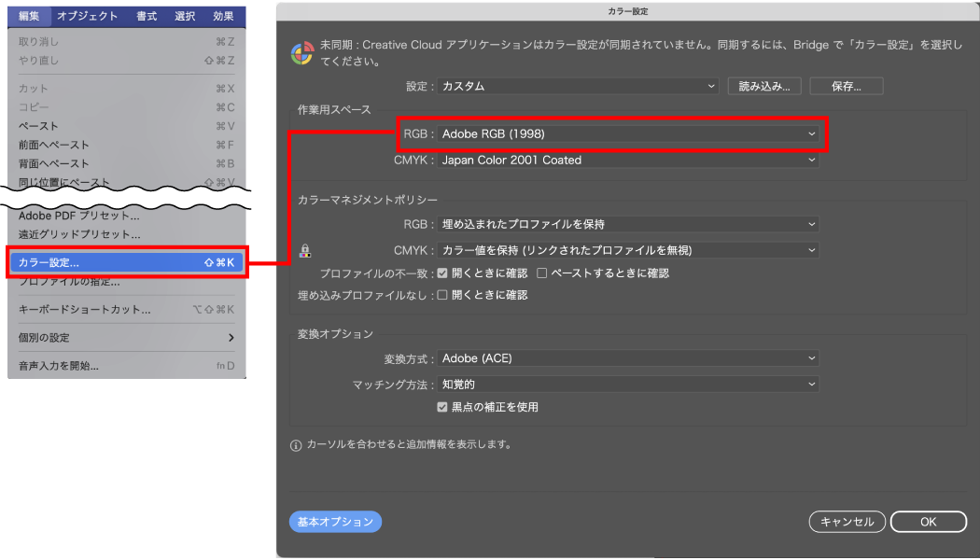
Task: Click the 作業用スペース section label
Action: click(334, 109)
